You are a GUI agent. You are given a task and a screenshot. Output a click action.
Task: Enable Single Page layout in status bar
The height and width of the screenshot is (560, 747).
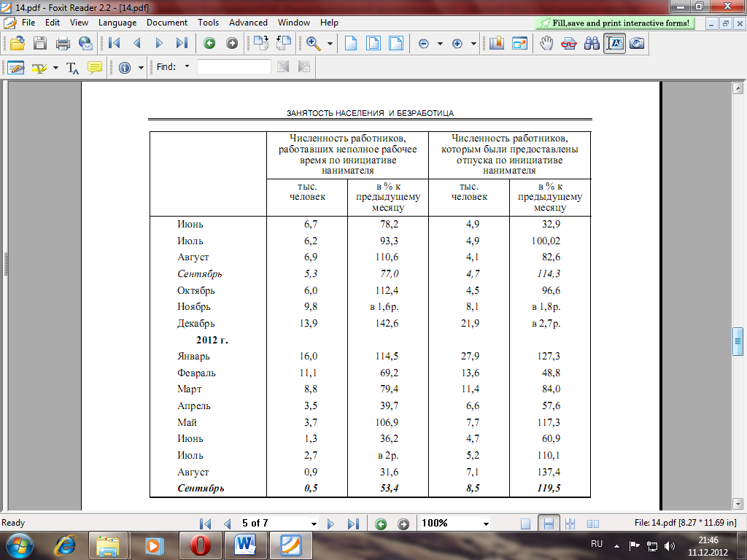coord(525,524)
